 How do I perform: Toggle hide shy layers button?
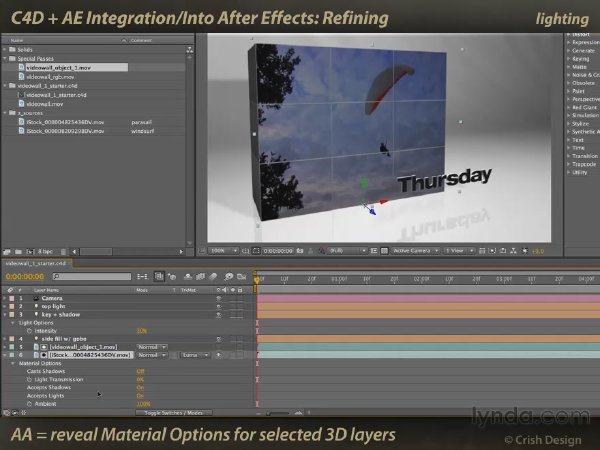[x=188, y=276]
